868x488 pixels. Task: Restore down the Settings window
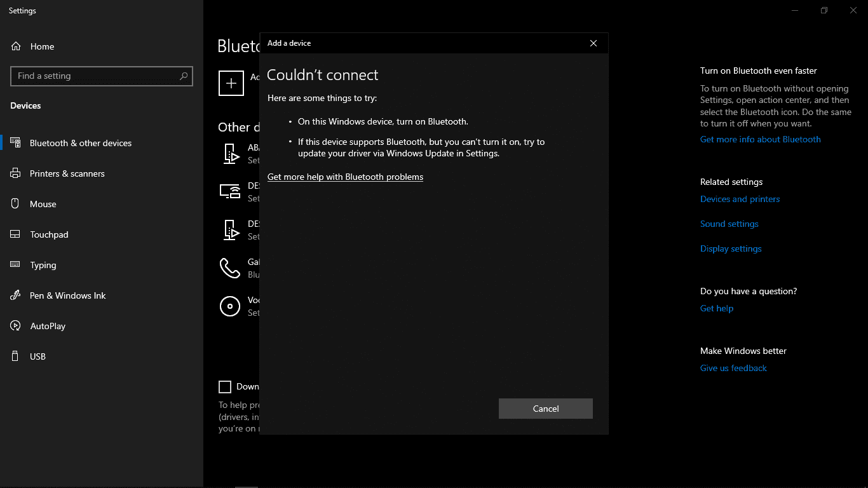pyautogui.click(x=824, y=10)
